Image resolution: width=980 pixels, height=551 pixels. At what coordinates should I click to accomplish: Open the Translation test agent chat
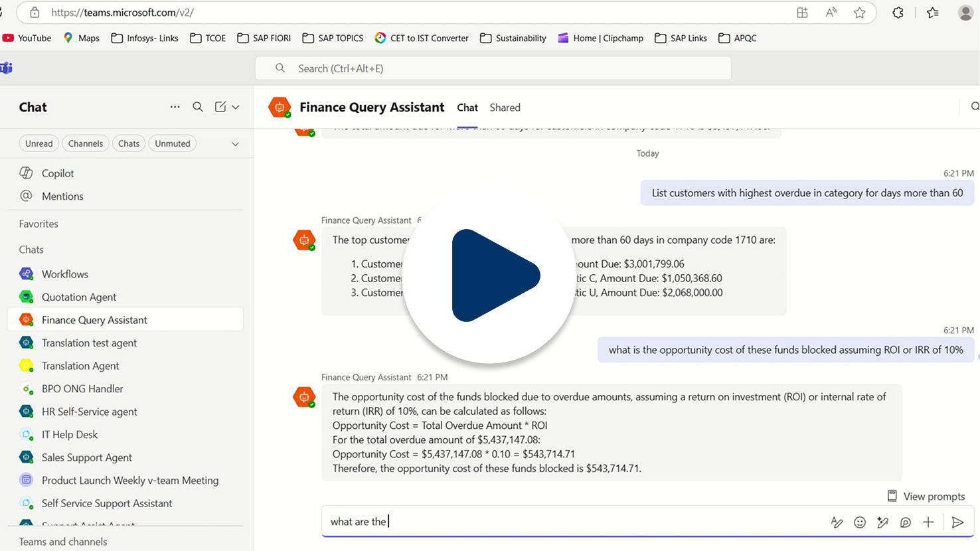(89, 343)
